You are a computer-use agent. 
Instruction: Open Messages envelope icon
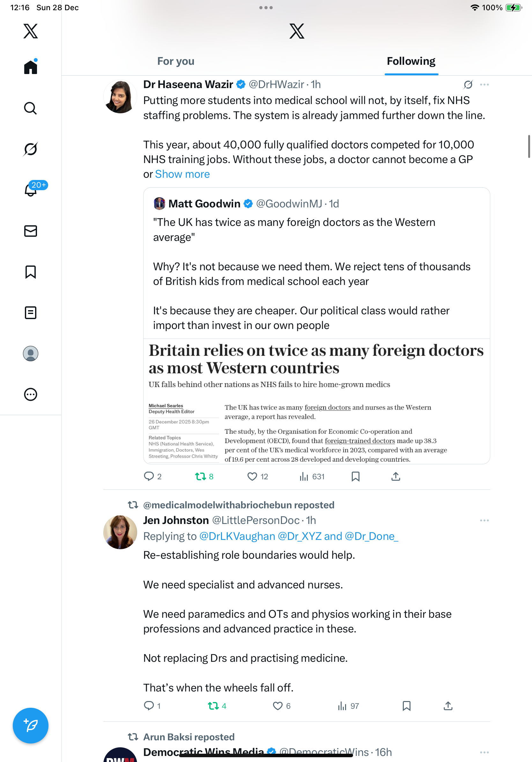click(x=31, y=231)
